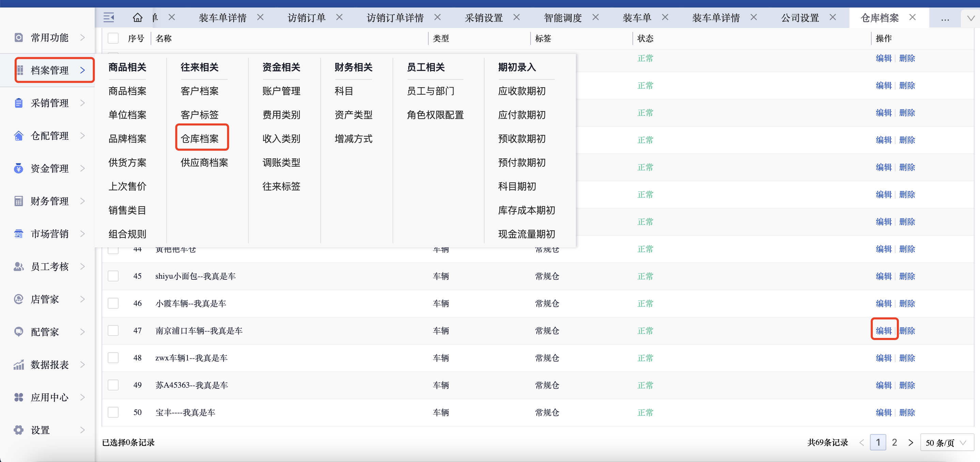The image size is (980, 462).
Task: Go to page 2 of records
Action: (x=894, y=443)
